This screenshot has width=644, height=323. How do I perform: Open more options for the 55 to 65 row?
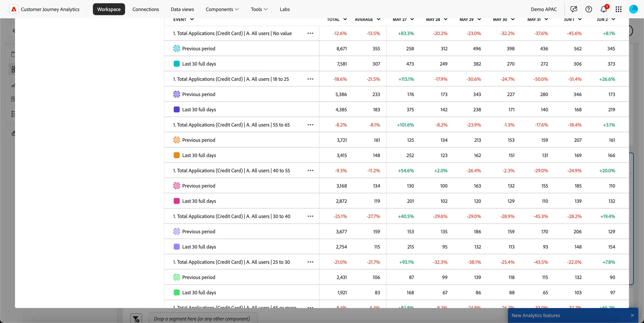310,125
